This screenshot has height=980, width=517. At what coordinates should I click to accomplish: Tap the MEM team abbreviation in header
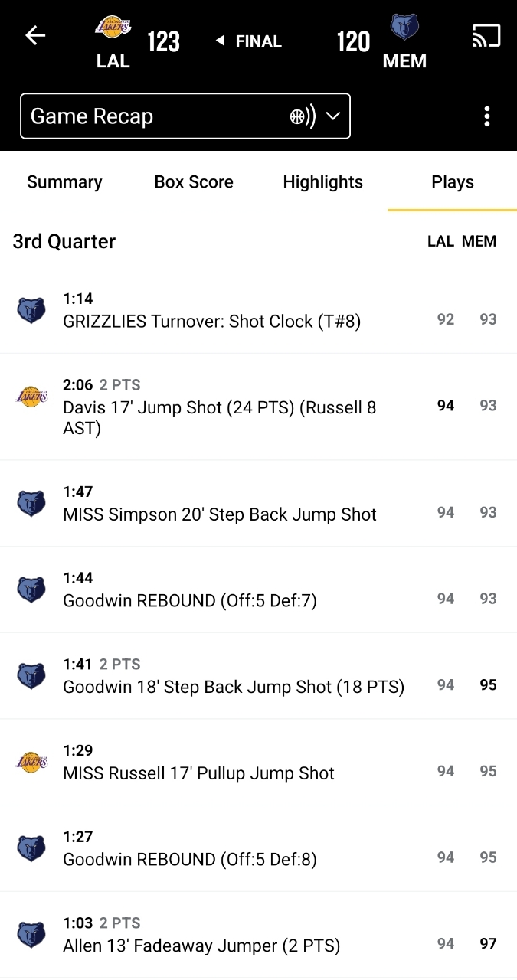pos(404,61)
